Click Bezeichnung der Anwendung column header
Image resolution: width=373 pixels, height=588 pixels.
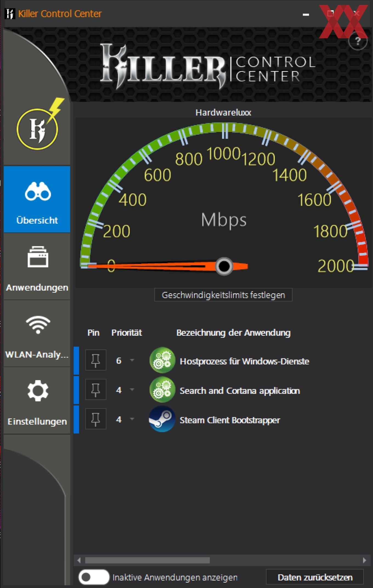pos(233,333)
